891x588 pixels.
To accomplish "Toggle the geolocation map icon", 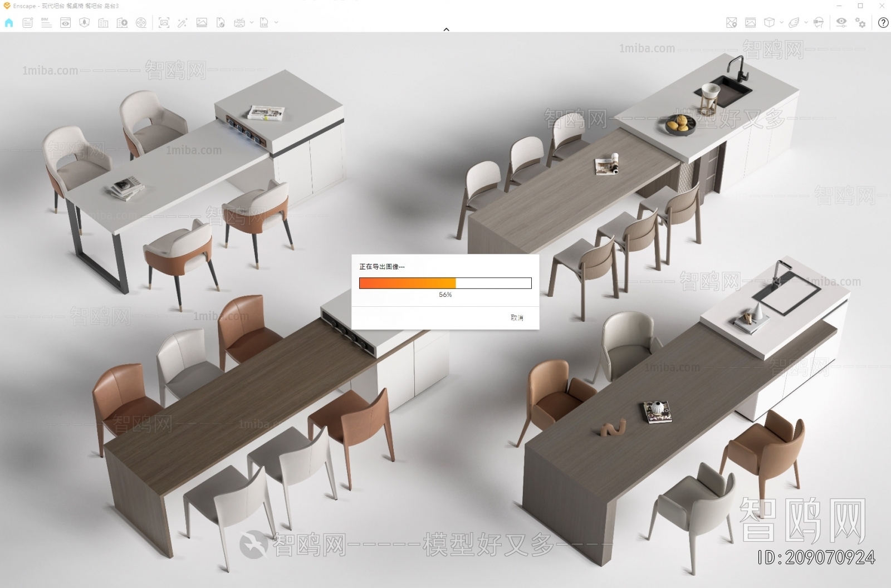I will (731, 23).
